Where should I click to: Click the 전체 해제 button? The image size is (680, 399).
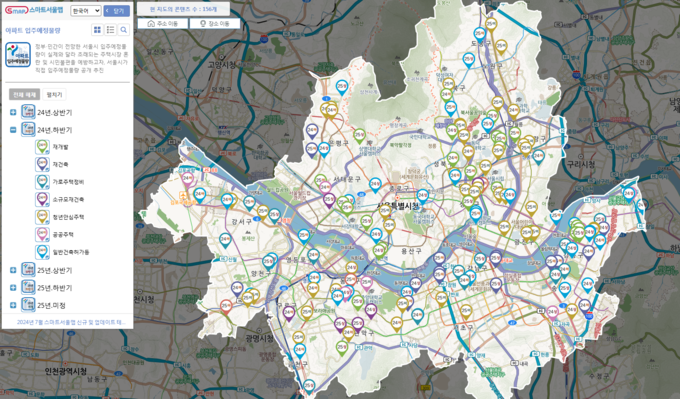point(24,95)
